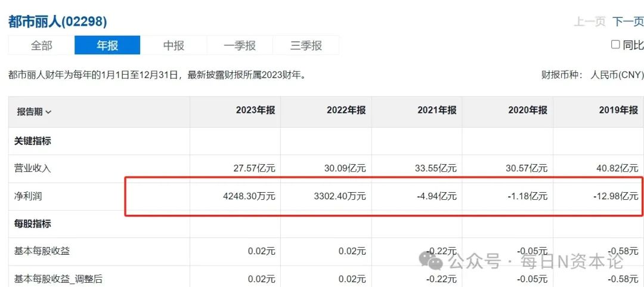
Task: Select the 2022年报 column header
Action: [346, 110]
